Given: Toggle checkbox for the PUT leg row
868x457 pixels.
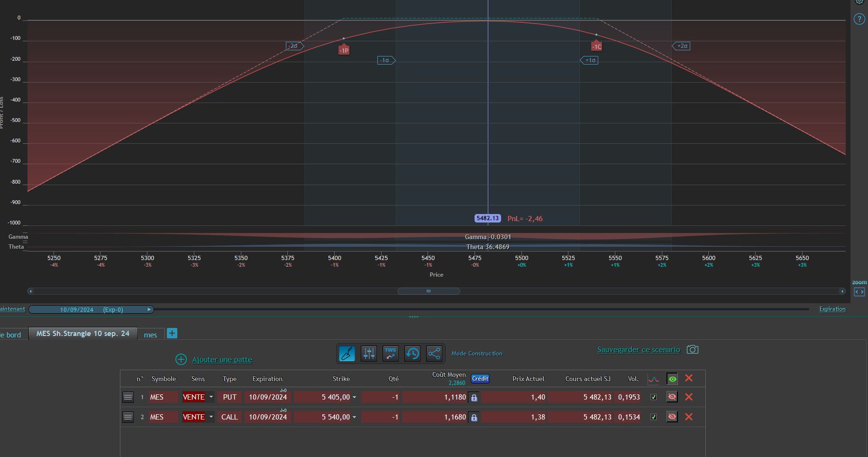Looking at the screenshot, I should tap(654, 397).
